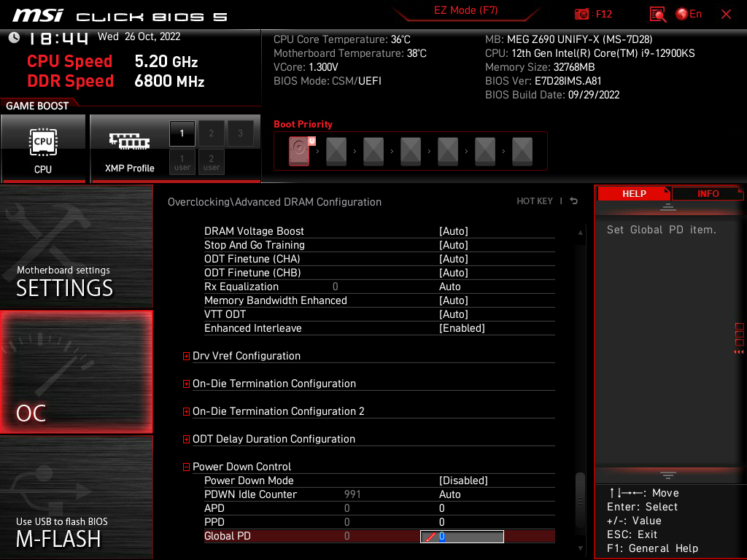Select XMP profile 3
Screen dimensions: 747x560
240,133
